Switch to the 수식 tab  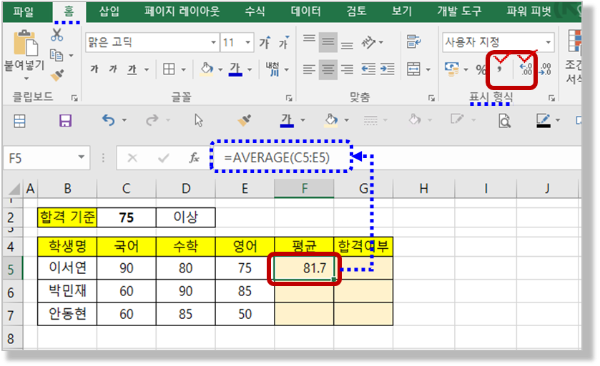click(254, 11)
